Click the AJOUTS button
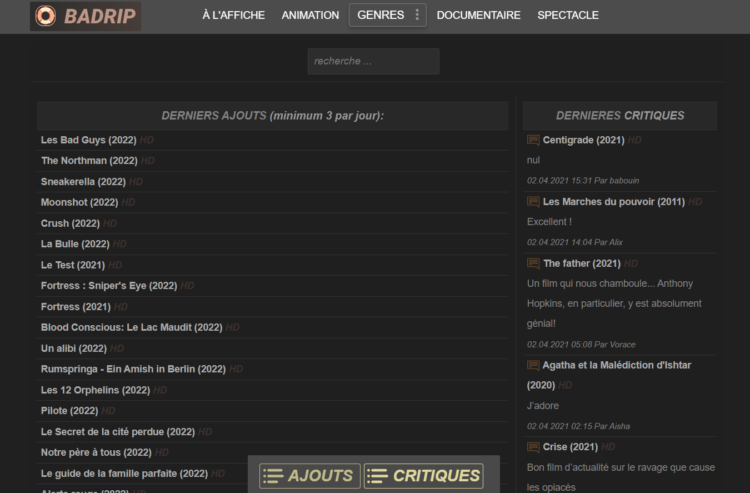 [x=309, y=476]
